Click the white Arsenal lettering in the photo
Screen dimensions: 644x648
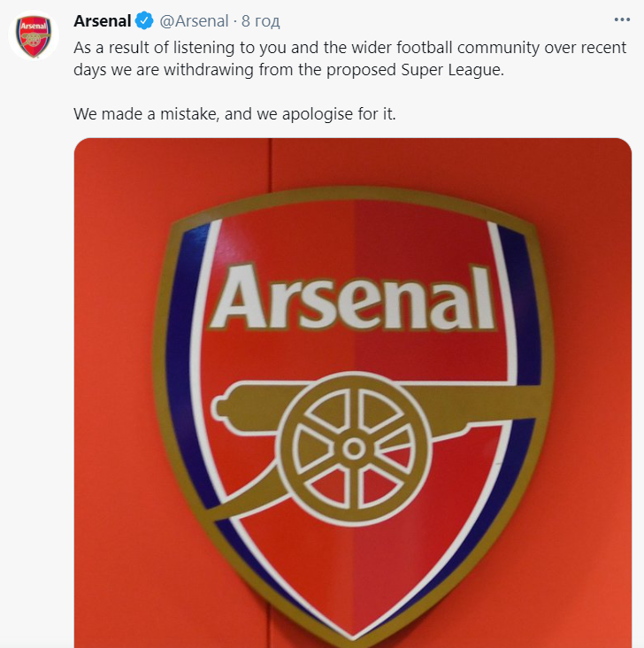[352, 298]
